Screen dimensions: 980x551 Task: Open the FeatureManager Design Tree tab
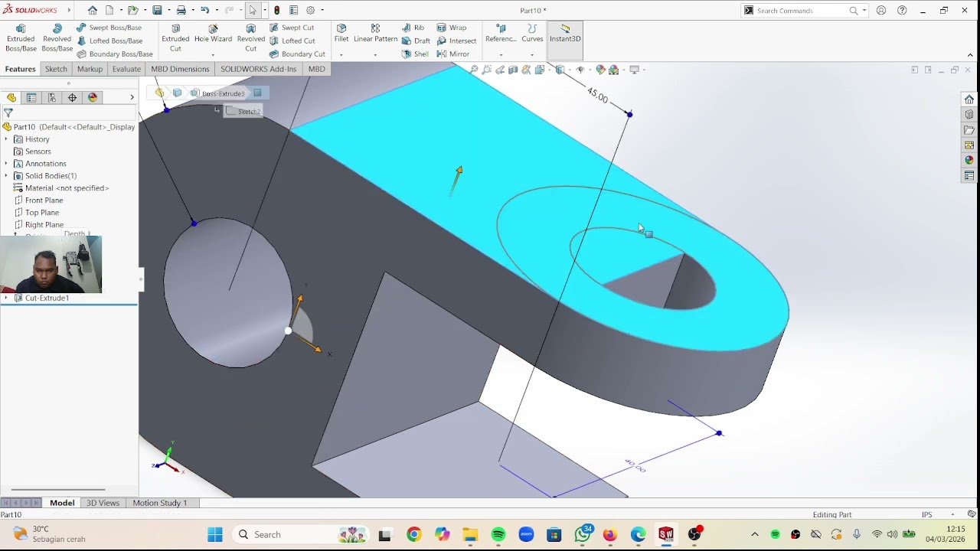click(x=11, y=97)
